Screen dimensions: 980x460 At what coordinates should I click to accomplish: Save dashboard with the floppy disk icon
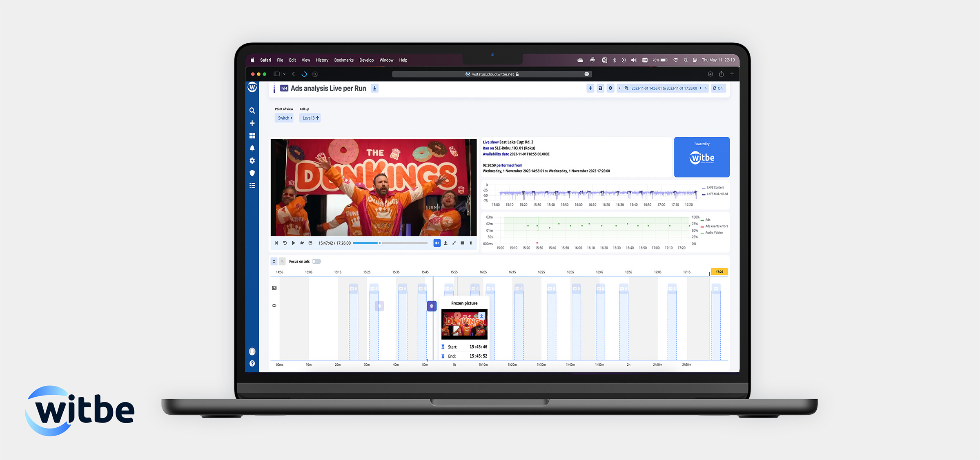(600, 88)
